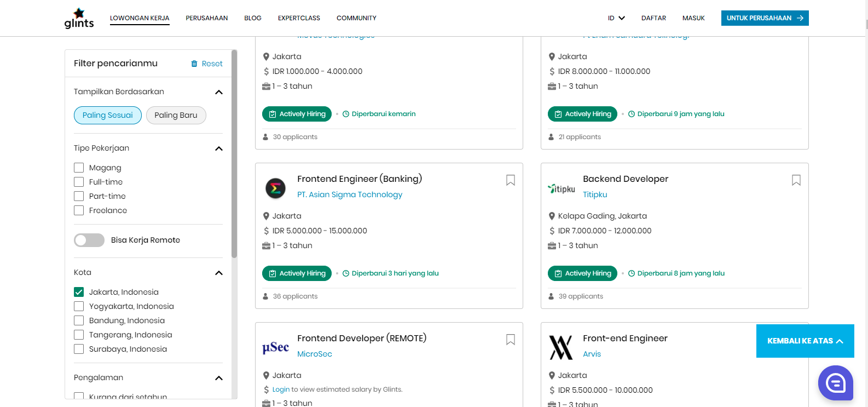868x407 pixels.
Task: Click Kembali Ke Atas button
Action: (x=805, y=341)
